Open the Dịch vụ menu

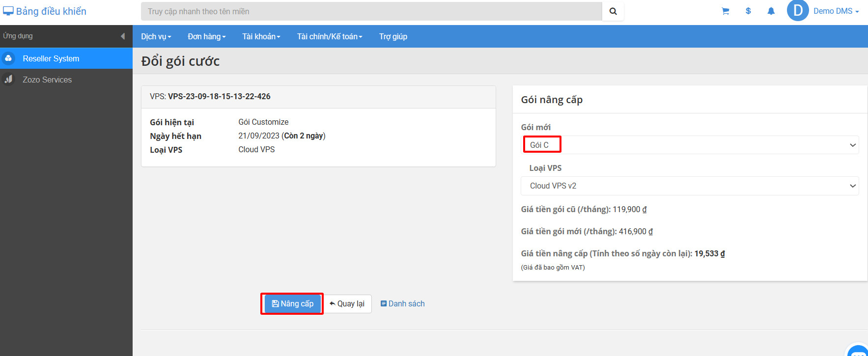pos(156,36)
